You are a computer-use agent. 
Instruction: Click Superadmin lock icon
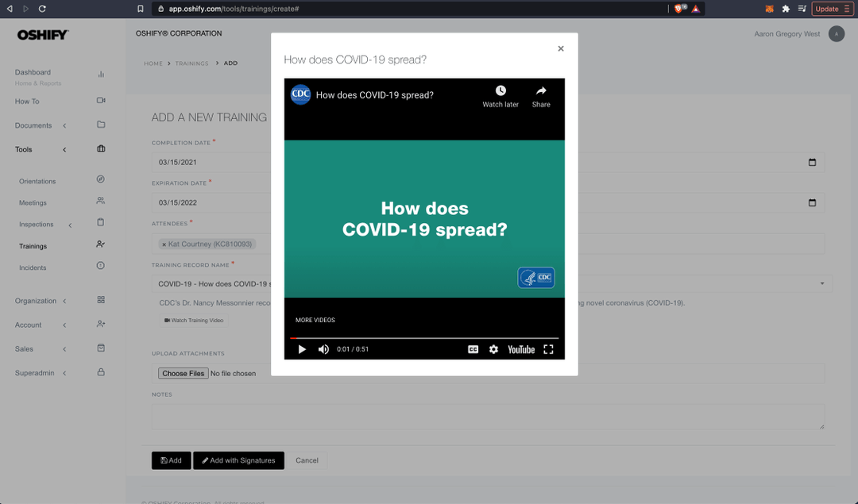click(101, 371)
